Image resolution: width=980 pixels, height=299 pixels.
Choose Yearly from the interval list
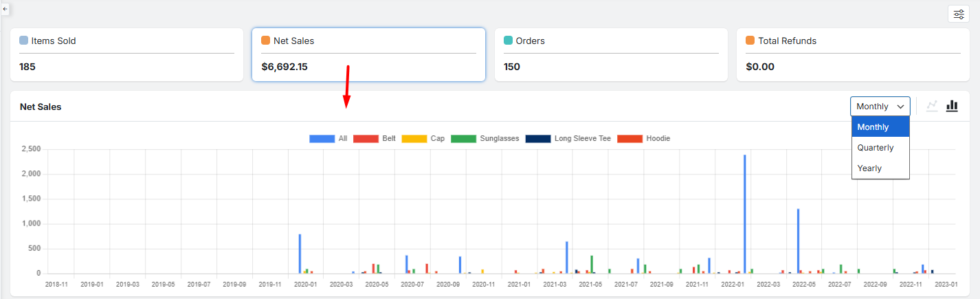[x=869, y=168]
